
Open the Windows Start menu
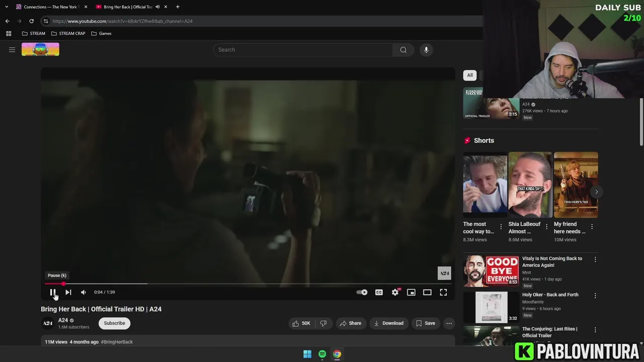pyautogui.click(x=307, y=354)
